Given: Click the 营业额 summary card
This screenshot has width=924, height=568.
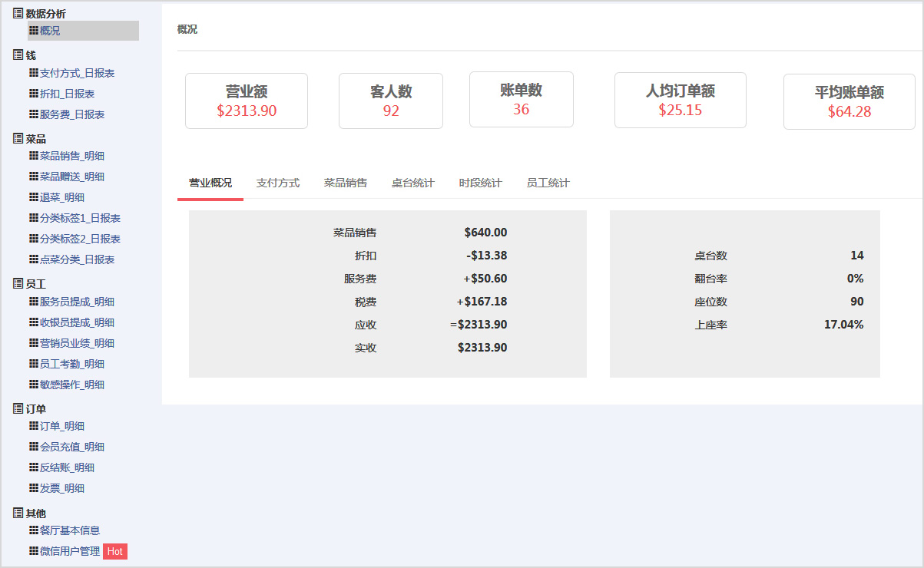Looking at the screenshot, I should tap(246, 101).
